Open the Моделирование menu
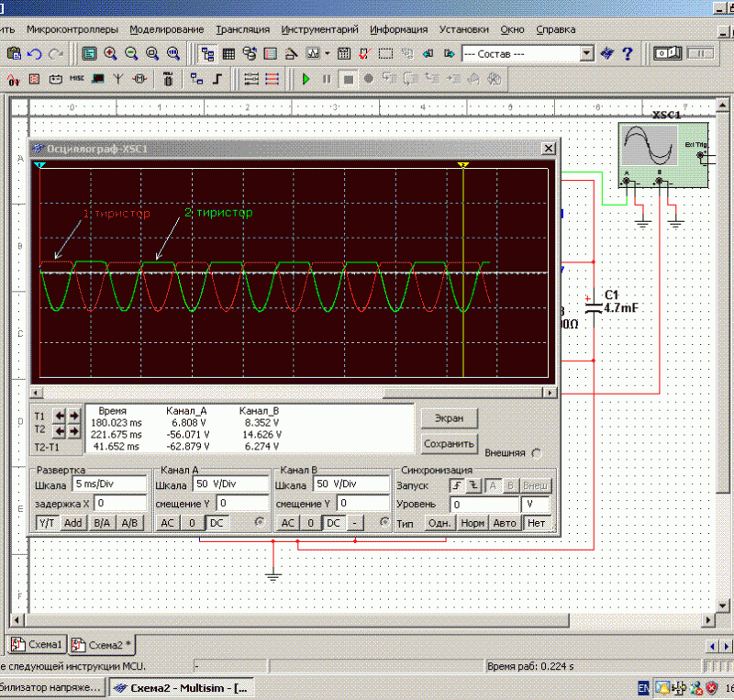Image resolution: width=734 pixels, height=700 pixels. point(167,29)
